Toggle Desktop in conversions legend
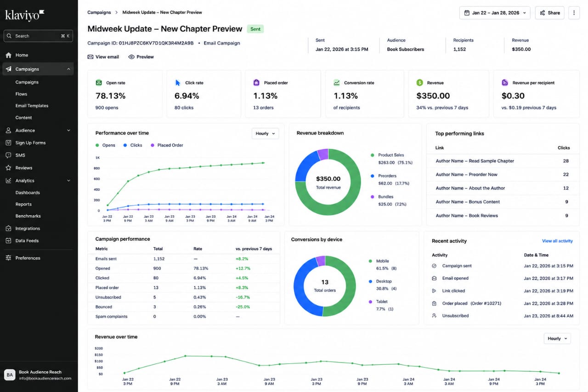 pyautogui.click(x=383, y=285)
